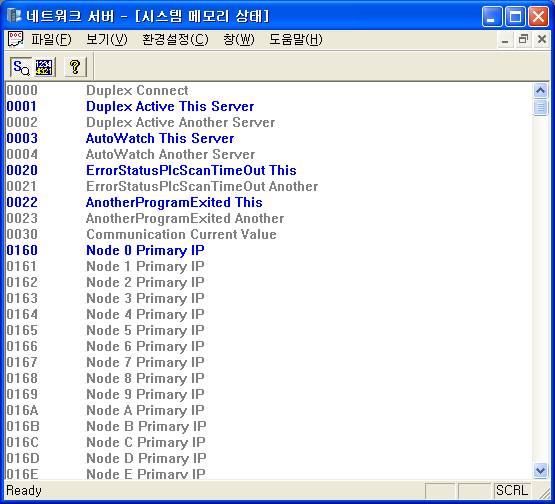Open the 파일(F) menu

click(51, 39)
